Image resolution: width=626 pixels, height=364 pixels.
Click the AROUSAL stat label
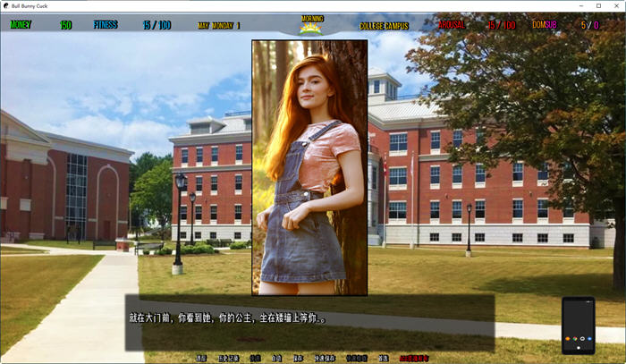point(453,25)
